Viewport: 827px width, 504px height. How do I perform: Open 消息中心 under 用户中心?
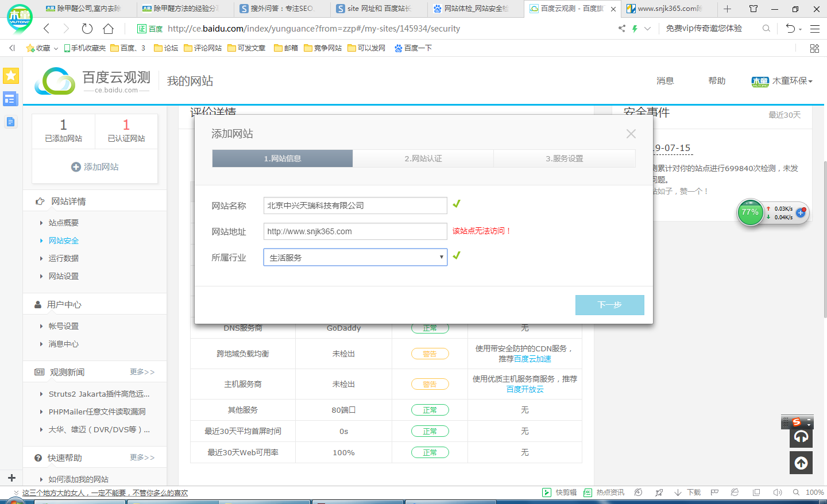63,344
